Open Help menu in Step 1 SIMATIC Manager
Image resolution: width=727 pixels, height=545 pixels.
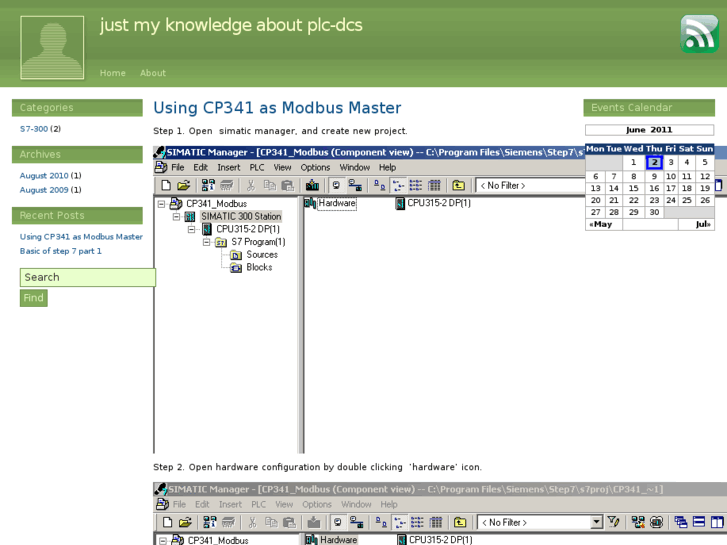coord(387,167)
